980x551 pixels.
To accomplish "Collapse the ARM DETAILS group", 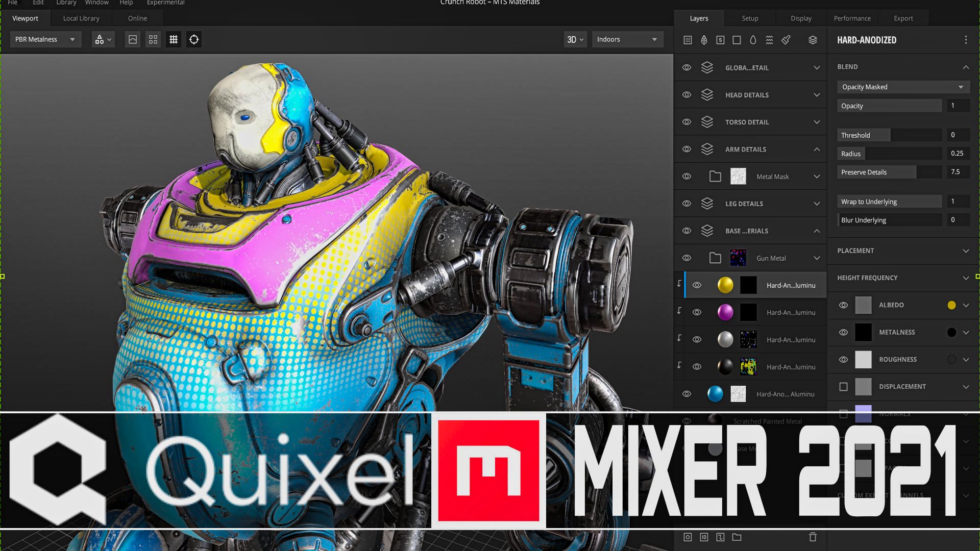I will (816, 149).
